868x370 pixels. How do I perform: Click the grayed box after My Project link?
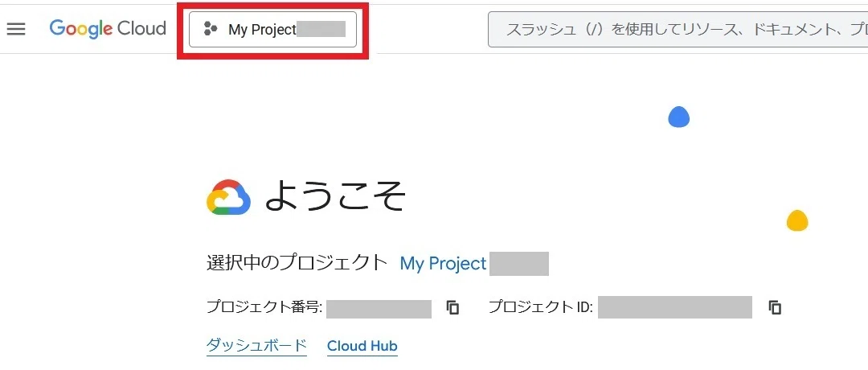518,264
